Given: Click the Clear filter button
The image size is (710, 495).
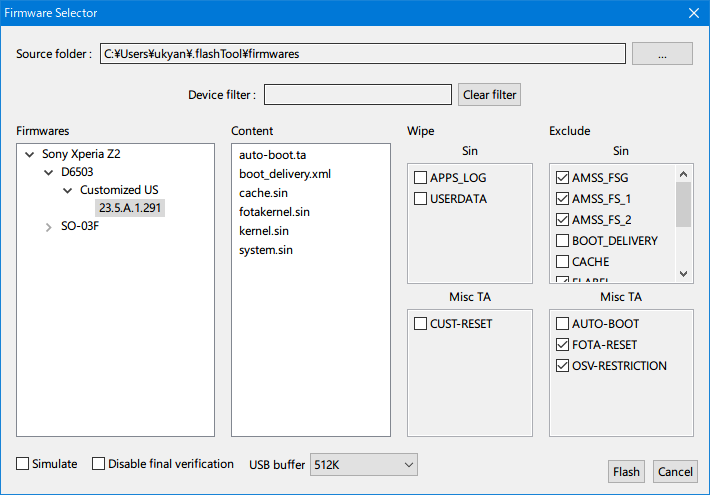Looking at the screenshot, I should click(x=489, y=95).
